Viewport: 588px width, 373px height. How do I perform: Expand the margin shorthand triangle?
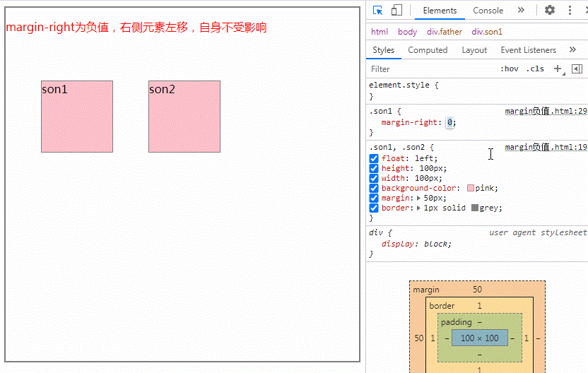coord(419,199)
